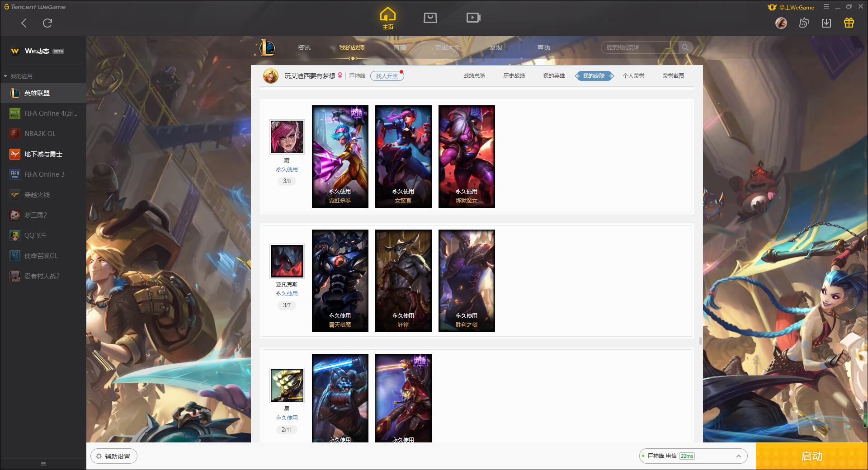868x470 pixels.
Task: Open the 霓虹杀拳 skin card
Action: coord(340,156)
